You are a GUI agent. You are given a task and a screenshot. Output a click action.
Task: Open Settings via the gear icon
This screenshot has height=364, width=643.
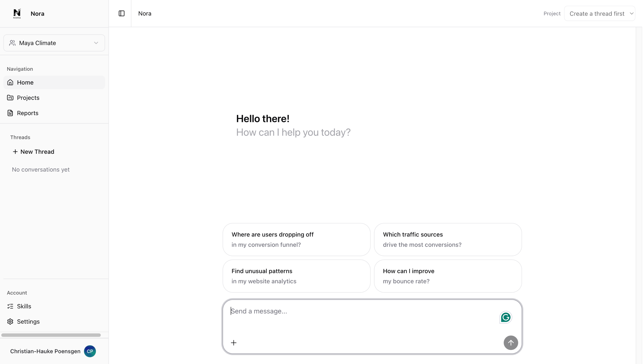[10, 322]
